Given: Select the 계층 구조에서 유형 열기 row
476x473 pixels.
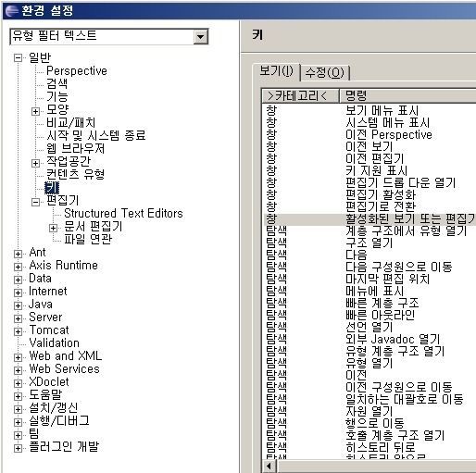Looking at the screenshot, I should pos(370,230).
